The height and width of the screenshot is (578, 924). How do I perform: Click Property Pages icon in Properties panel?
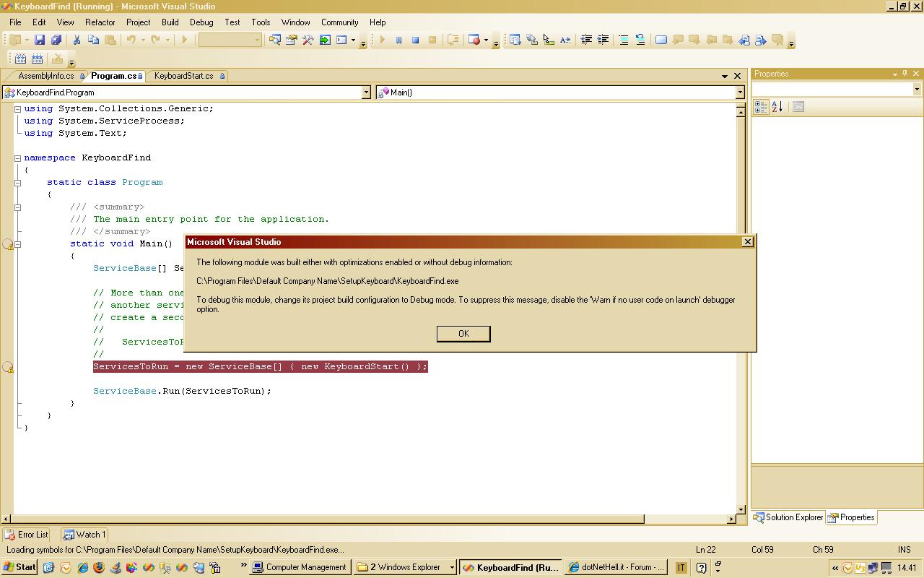(798, 107)
